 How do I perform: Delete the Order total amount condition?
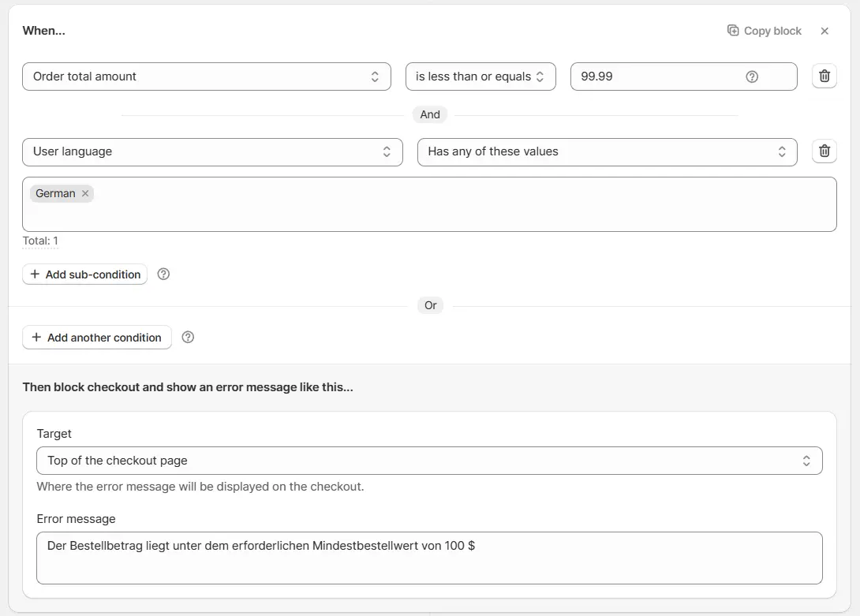[x=824, y=77]
